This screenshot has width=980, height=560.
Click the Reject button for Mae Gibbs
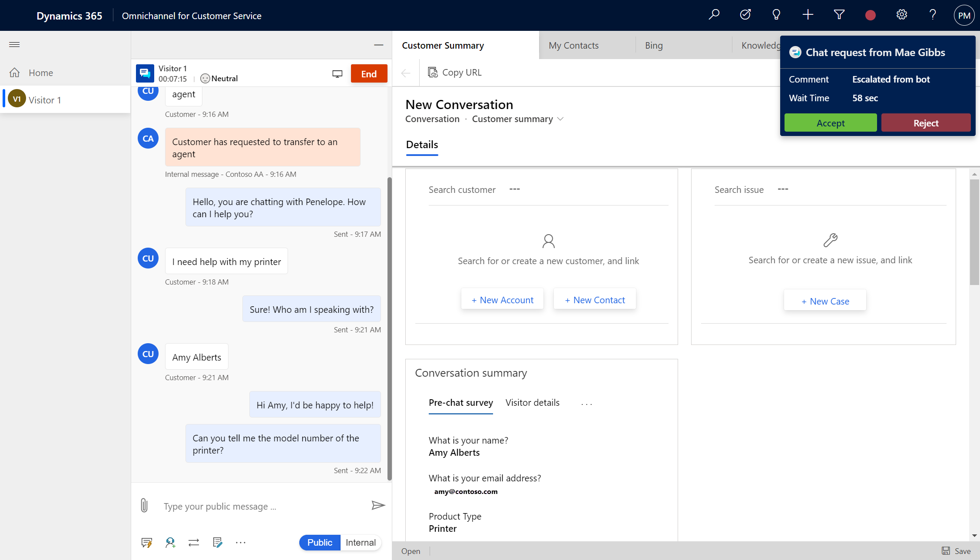point(925,123)
